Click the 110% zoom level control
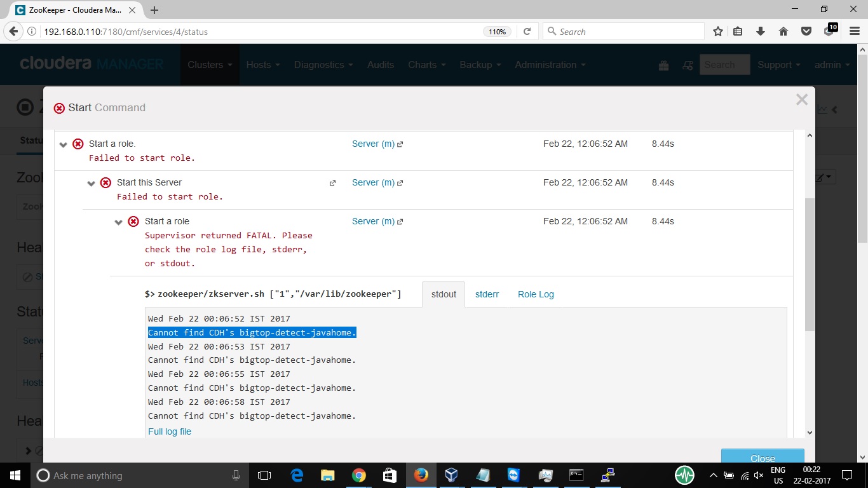 pos(496,30)
